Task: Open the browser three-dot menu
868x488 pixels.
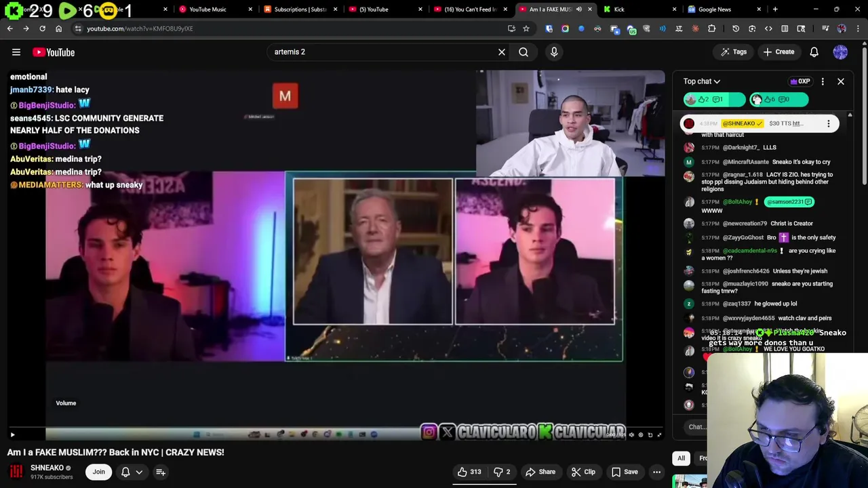Action: click(859, 28)
